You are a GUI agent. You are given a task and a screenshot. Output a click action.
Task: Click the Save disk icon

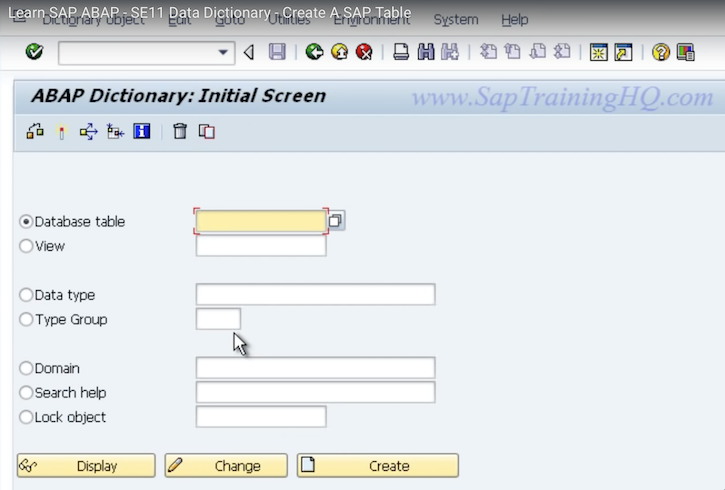(x=277, y=52)
